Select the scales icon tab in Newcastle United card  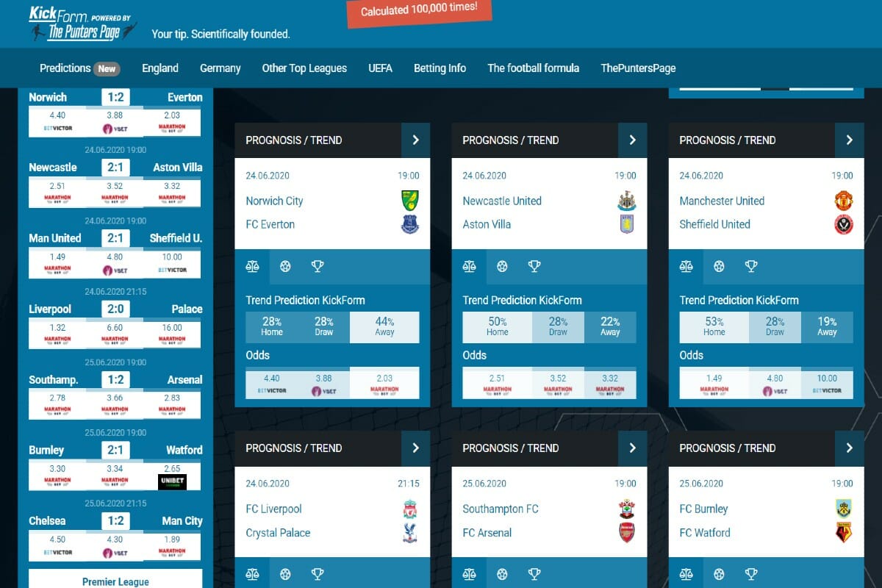[469, 267]
